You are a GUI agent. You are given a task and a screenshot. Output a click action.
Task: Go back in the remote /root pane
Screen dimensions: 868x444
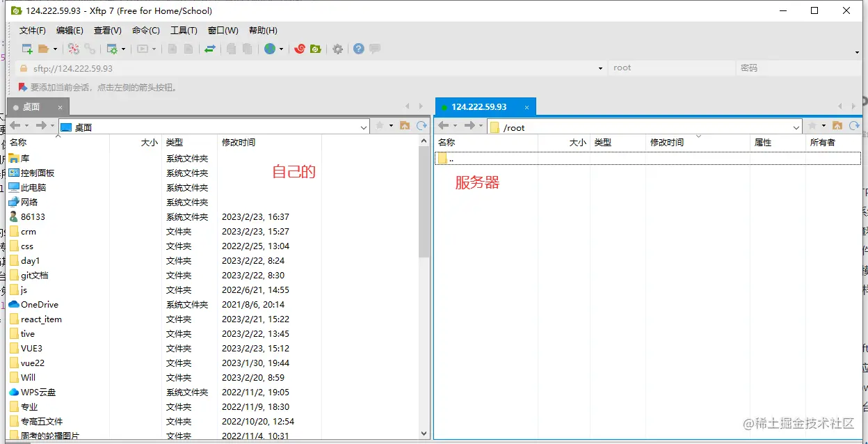point(443,125)
